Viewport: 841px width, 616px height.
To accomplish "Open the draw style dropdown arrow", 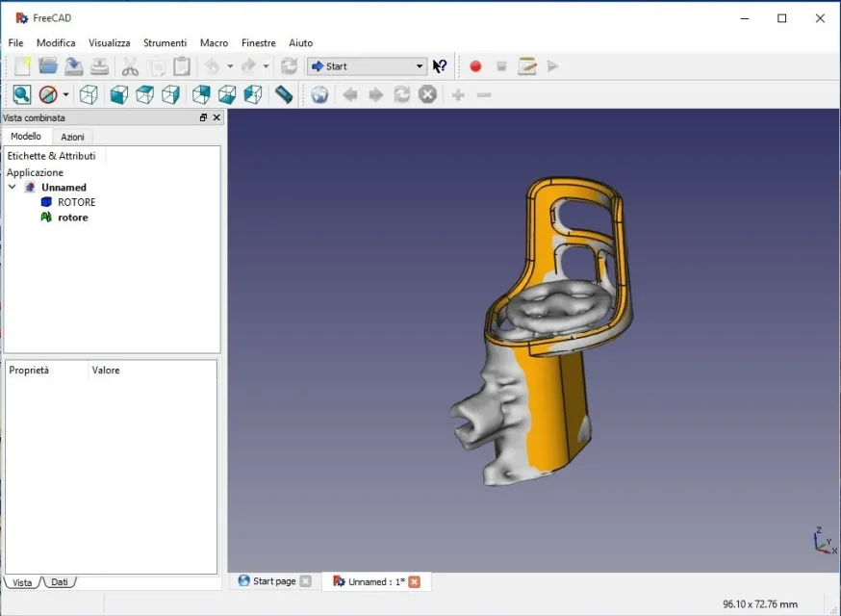I will pyautogui.click(x=66, y=94).
